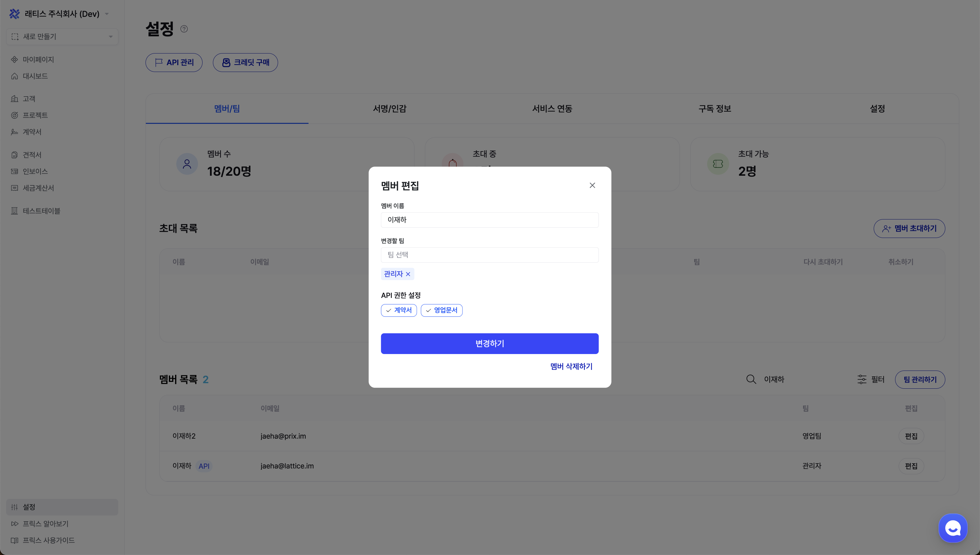Select the 세금계산서 sidebar icon
980x555 pixels.
15,188
